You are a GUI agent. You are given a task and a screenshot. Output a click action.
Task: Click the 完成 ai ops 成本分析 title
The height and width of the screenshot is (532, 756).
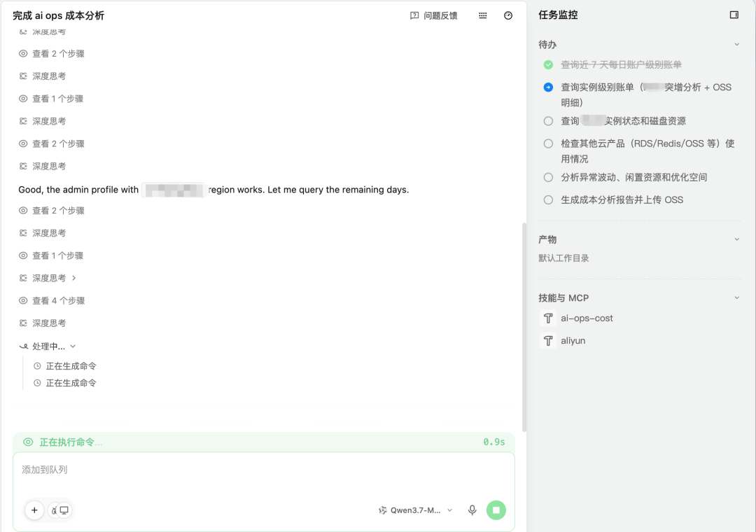(58, 15)
